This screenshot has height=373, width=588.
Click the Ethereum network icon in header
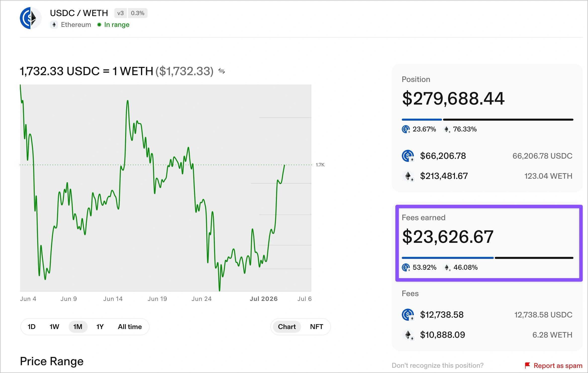54,25
